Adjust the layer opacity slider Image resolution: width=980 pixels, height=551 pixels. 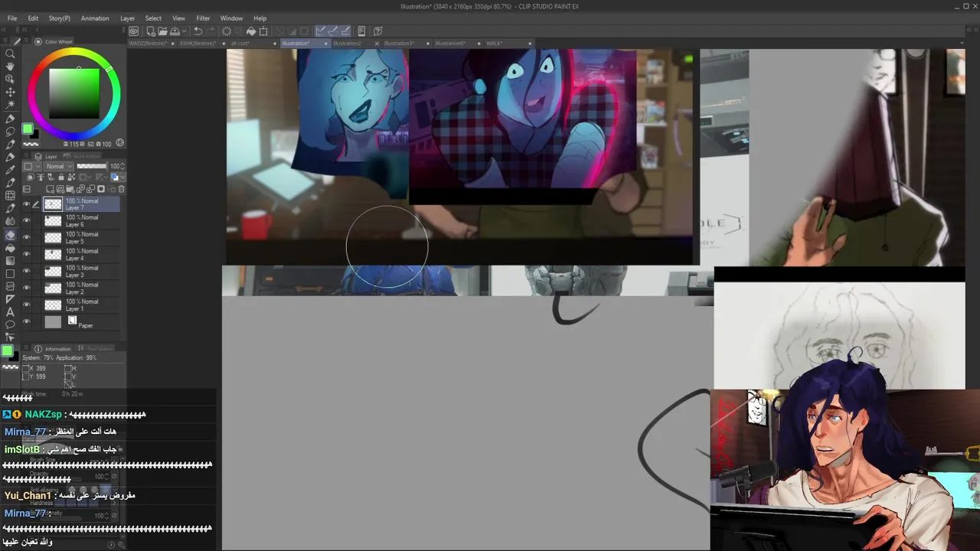92,166
